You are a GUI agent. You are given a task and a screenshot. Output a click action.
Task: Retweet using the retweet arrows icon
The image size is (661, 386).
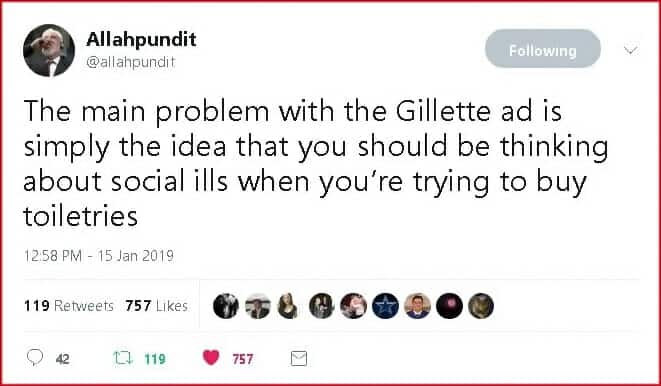click(x=124, y=359)
